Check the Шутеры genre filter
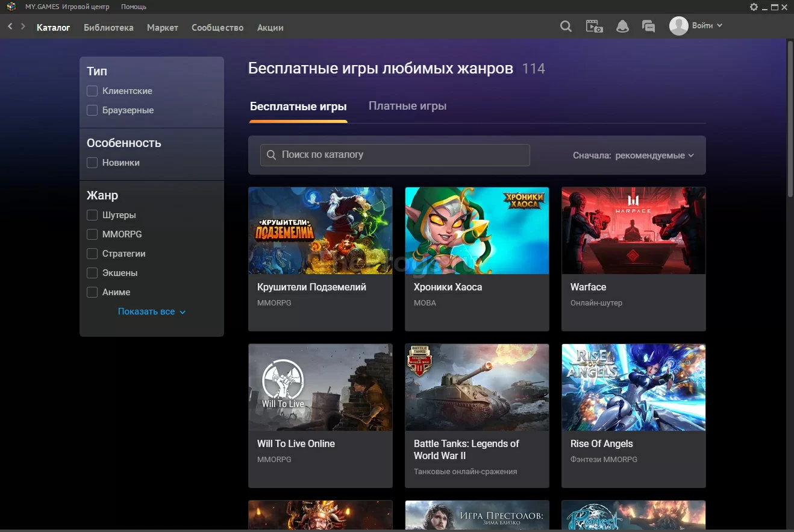Viewport: 794px width, 532px height. [x=92, y=215]
